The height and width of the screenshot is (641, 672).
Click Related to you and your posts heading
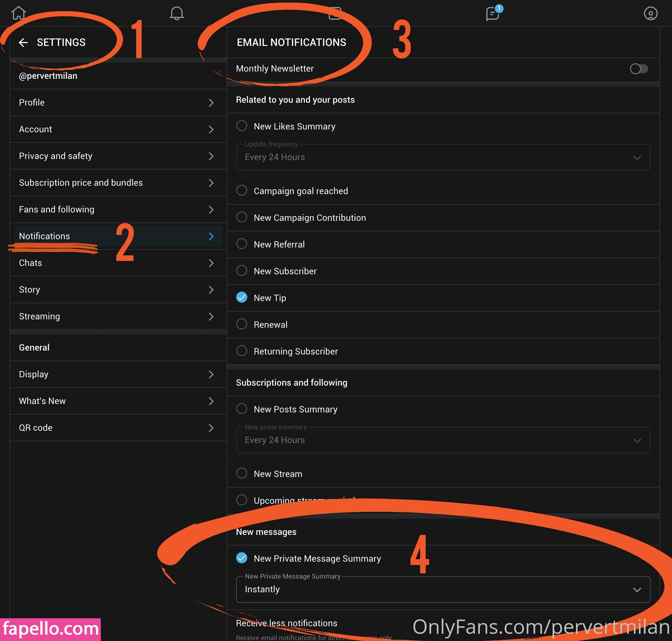point(295,100)
